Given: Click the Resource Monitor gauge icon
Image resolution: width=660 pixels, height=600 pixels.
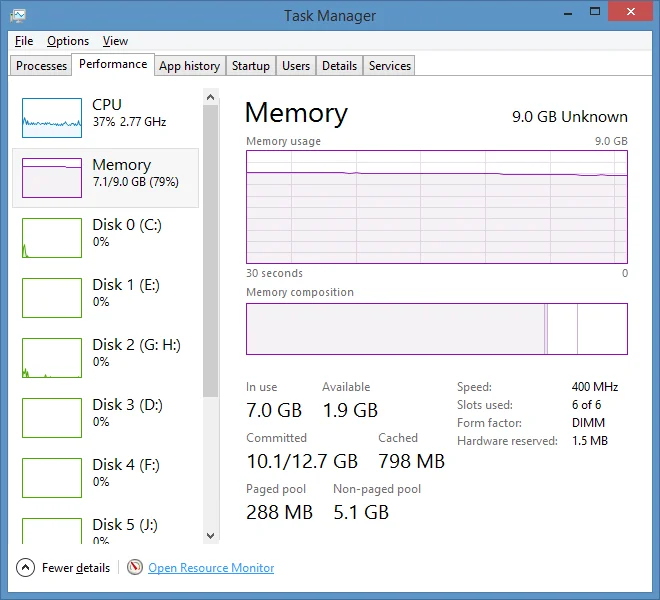Looking at the screenshot, I should [135, 567].
